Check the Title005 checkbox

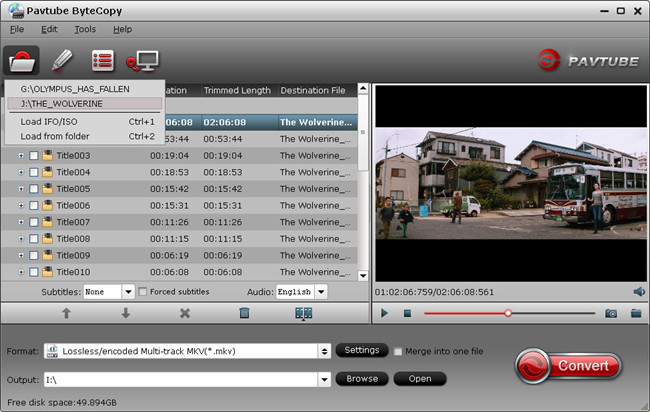point(34,189)
